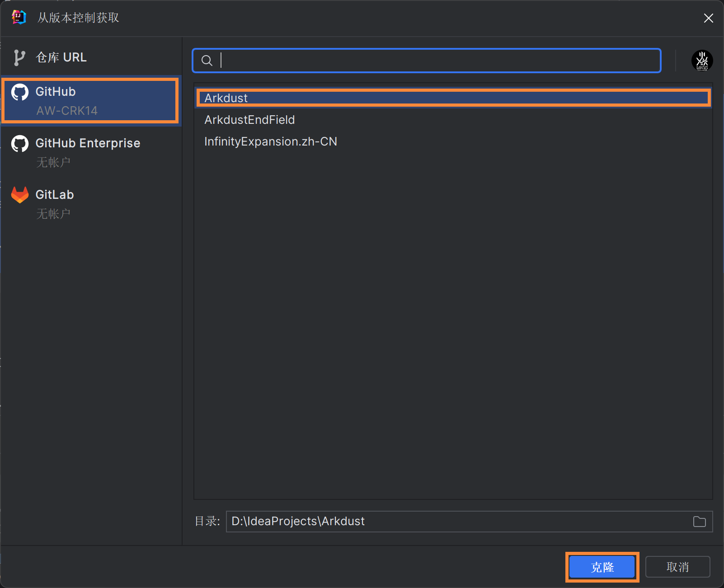Select GitHub account AW-CRK14
The width and height of the screenshot is (724, 588).
pyautogui.click(x=90, y=100)
